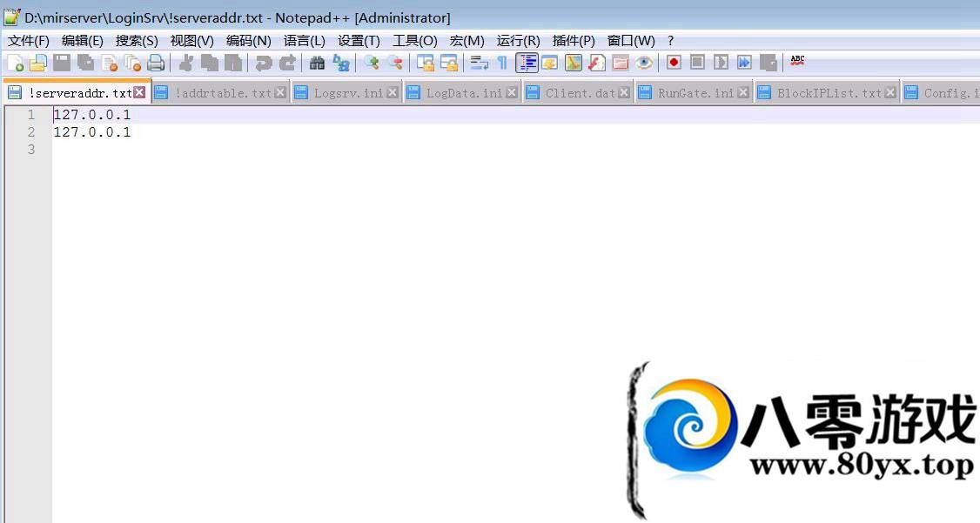This screenshot has height=523, width=980.
Task: Save the file with the Save icon
Action: [x=61, y=63]
